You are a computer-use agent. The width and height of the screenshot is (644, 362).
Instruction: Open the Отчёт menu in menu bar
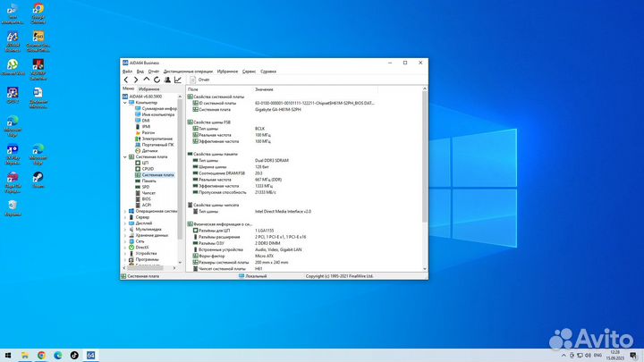[x=153, y=72]
